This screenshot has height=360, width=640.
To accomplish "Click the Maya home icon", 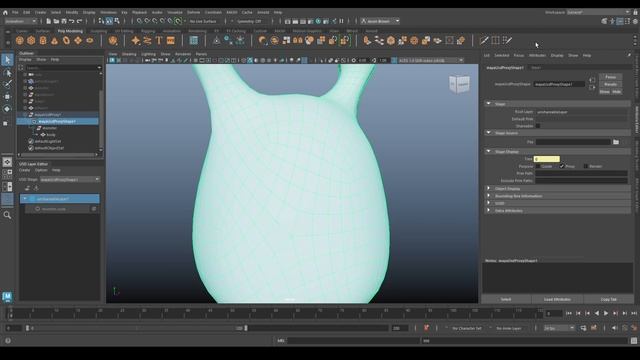I will tap(5, 12).
